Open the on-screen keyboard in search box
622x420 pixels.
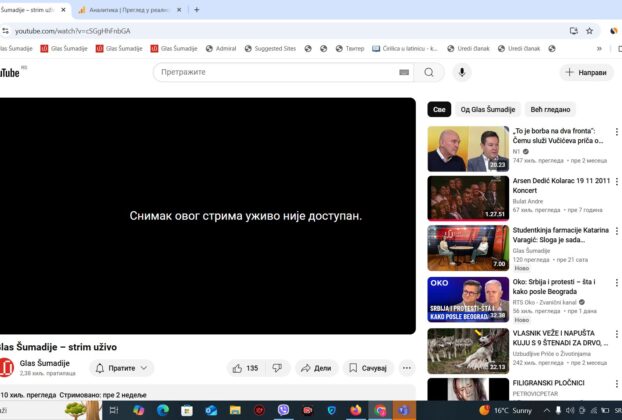[x=404, y=72]
